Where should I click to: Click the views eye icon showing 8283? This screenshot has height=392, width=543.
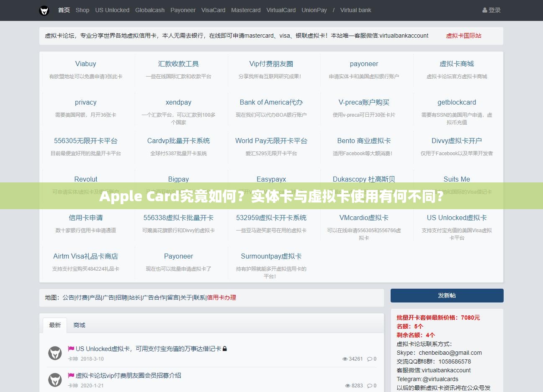[x=348, y=386]
